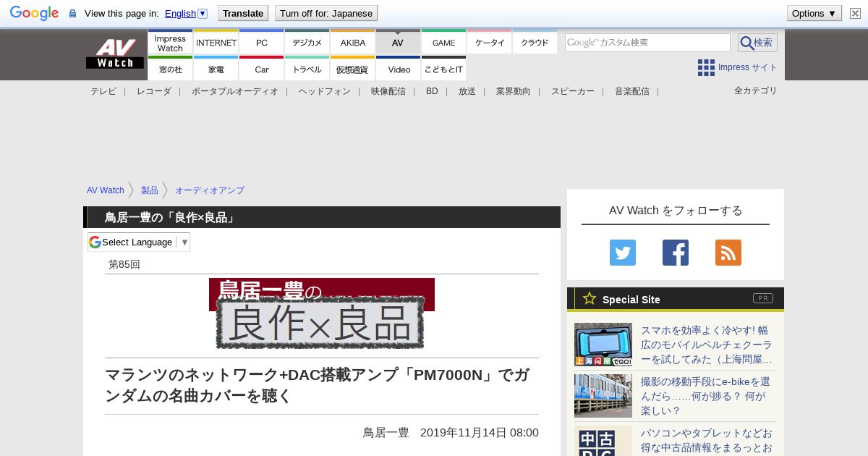Click the 良作×良品 banner image
The width and height of the screenshot is (868, 456).
tap(322, 313)
